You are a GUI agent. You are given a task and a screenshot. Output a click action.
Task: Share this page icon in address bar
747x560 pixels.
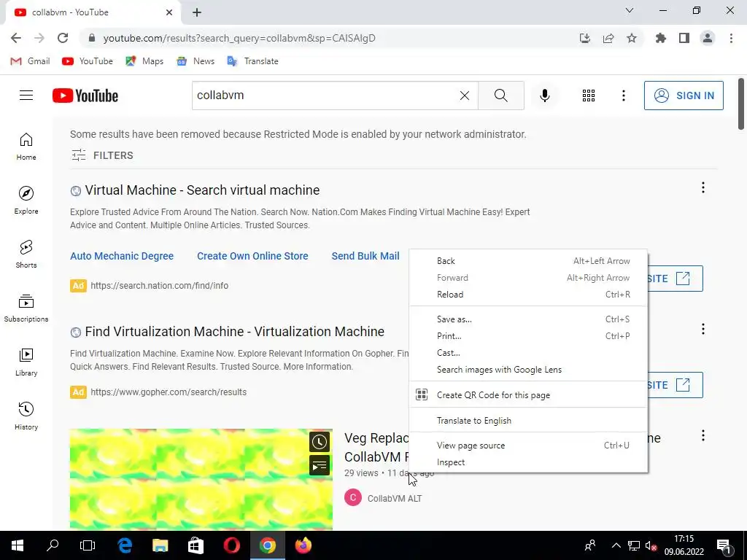click(608, 38)
